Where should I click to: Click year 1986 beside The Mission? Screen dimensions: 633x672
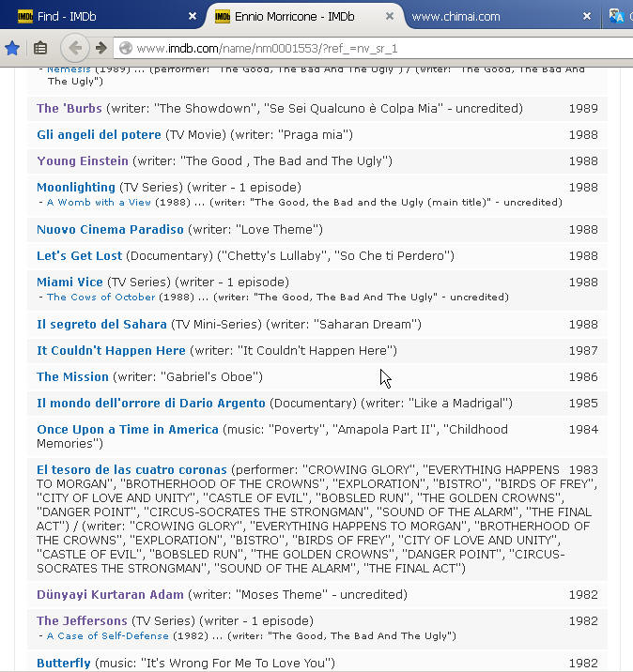coord(583,376)
